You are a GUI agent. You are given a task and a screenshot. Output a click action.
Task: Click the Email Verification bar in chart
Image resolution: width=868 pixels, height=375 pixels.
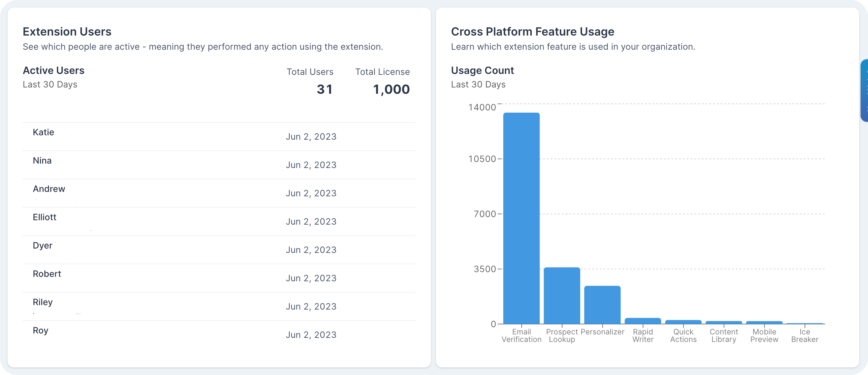521,218
